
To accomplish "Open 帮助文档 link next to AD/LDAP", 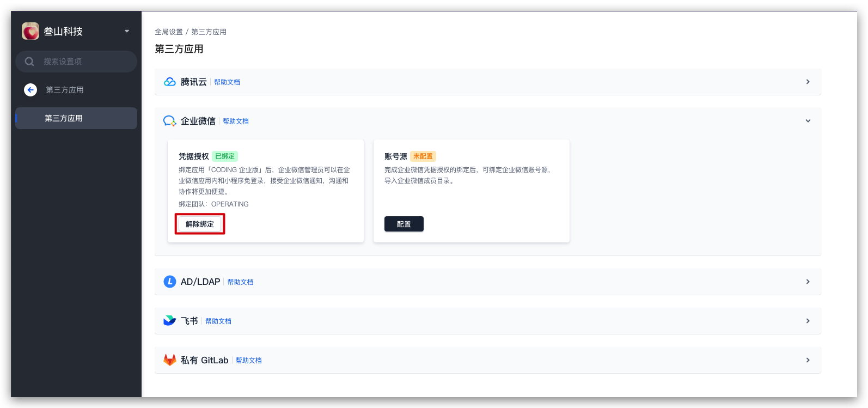I will [x=240, y=282].
